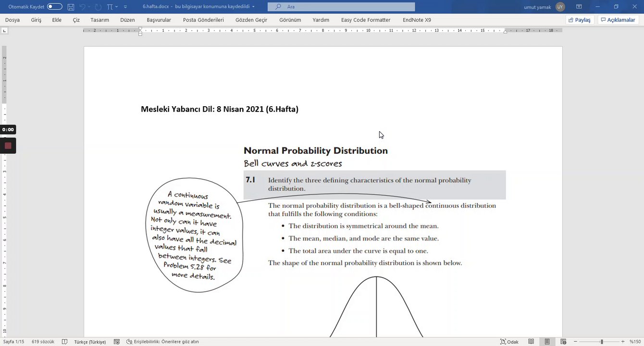Open the Görünüm ribbon tab

pyautogui.click(x=290, y=20)
